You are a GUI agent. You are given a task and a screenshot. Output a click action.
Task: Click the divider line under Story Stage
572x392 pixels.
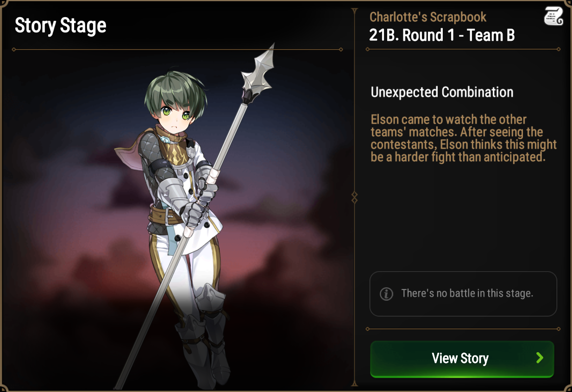tap(178, 49)
